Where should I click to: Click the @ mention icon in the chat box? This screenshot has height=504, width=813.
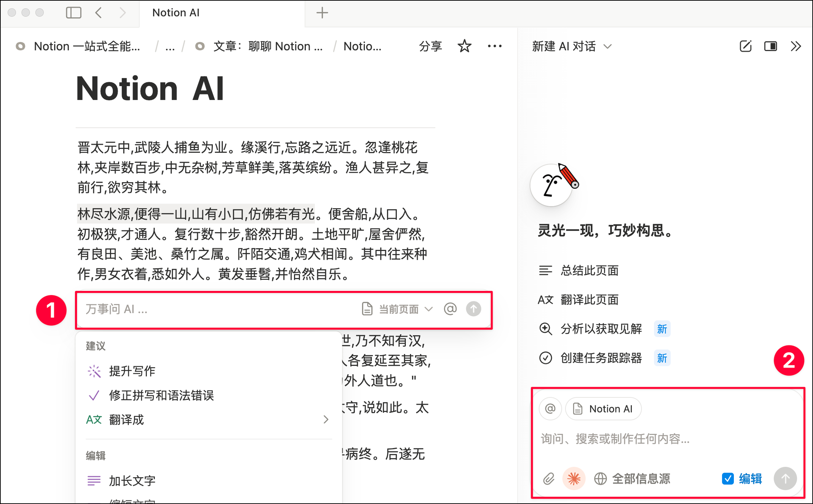[550, 409]
